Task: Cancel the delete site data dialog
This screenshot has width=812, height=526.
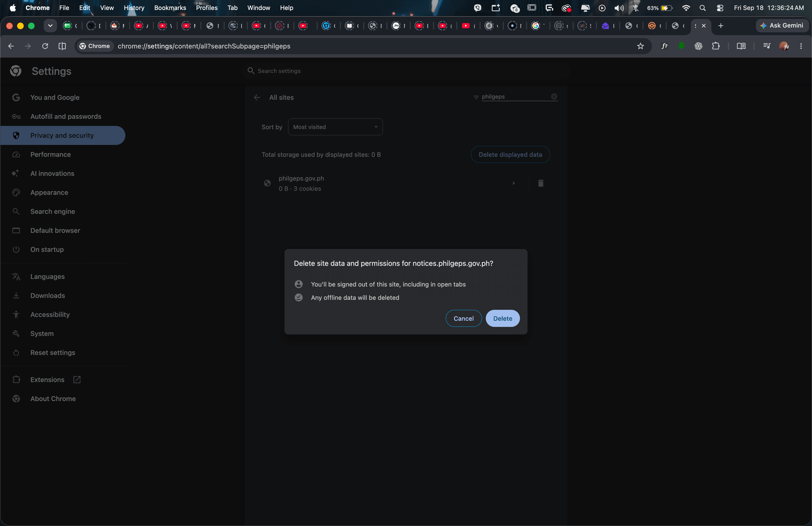Action: tap(463, 318)
